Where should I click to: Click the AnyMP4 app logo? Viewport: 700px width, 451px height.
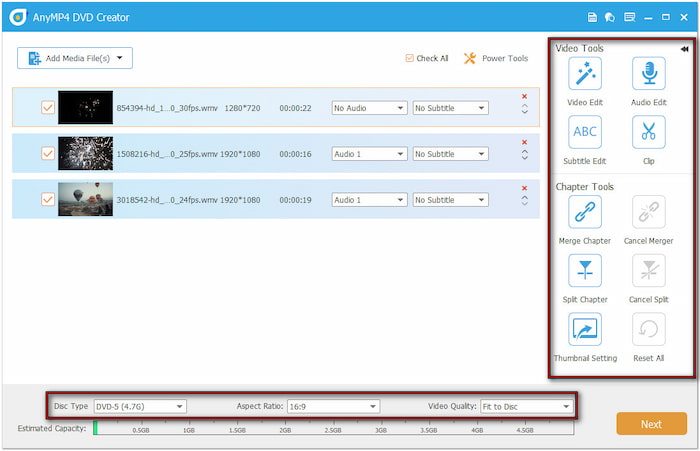tap(18, 17)
